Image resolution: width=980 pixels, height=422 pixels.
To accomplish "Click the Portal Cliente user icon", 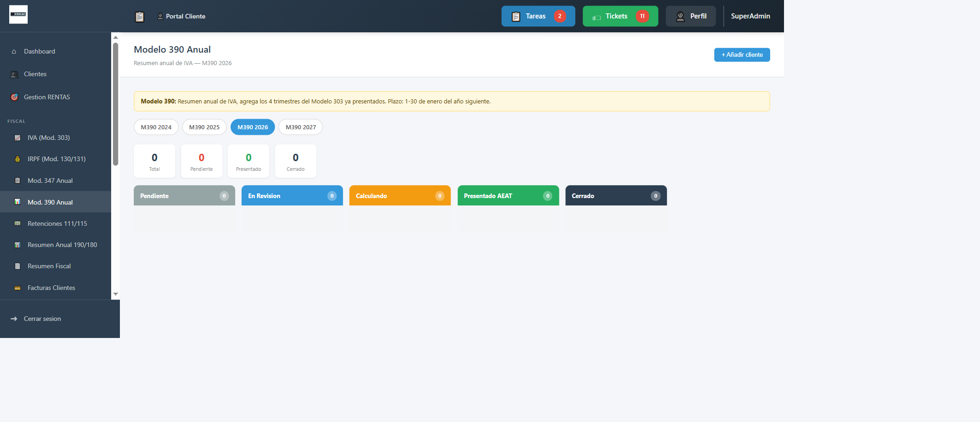I will 160,16.
